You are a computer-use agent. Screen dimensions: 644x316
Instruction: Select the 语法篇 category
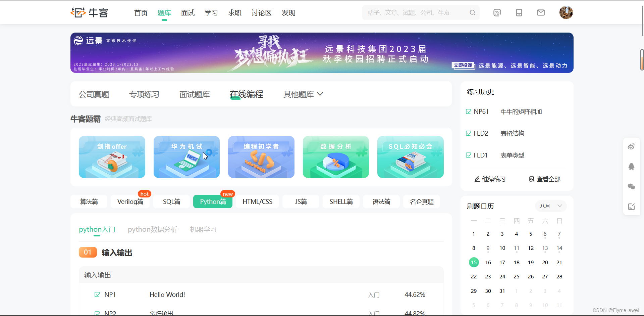click(x=381, y=201)
